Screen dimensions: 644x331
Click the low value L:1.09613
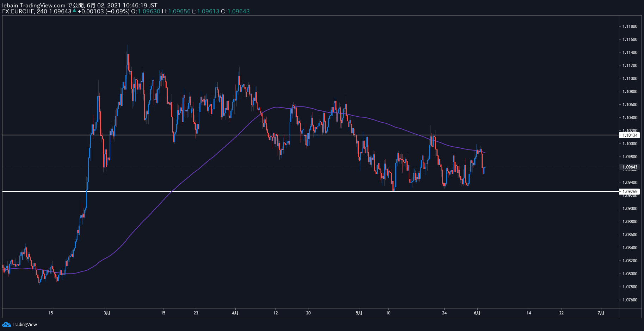(x=206, y=11)
